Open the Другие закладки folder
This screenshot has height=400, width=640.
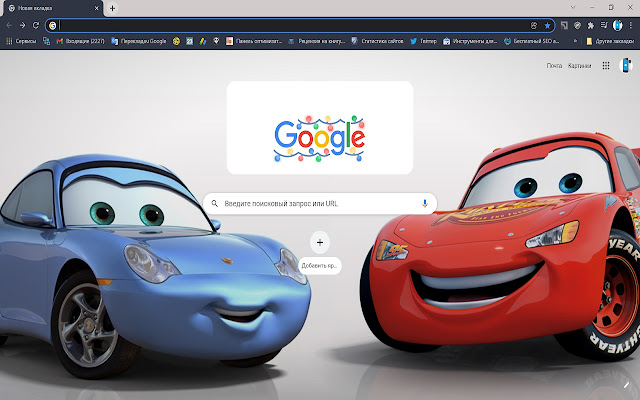click(x=610, y=41)
